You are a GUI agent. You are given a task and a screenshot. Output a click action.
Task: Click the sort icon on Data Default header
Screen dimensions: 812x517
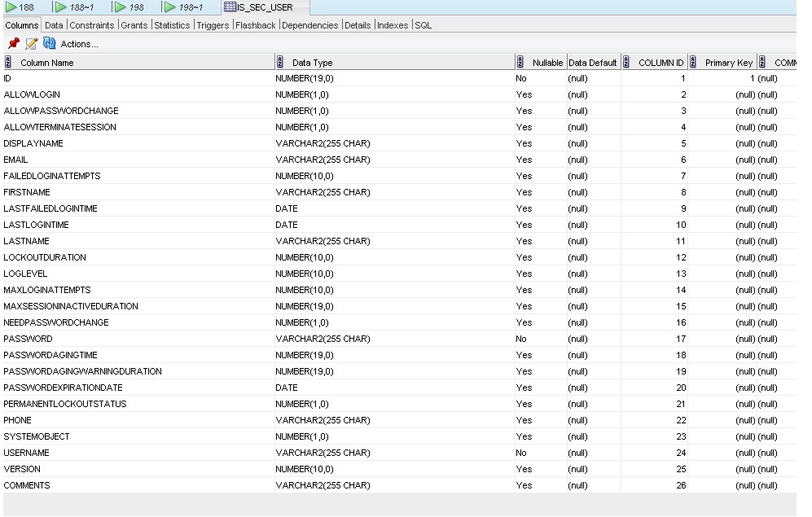click(592, 62)
